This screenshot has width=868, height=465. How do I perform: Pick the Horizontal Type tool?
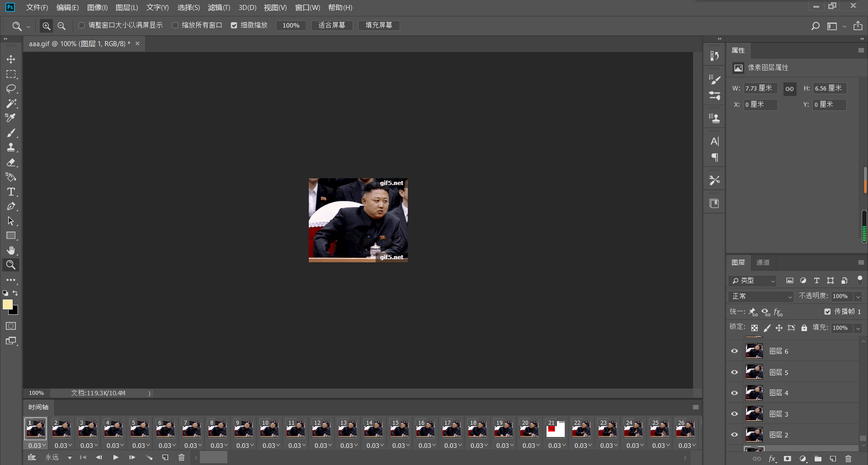11,192
